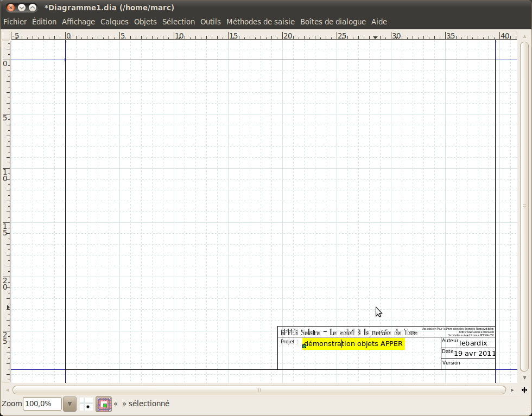Open the Calques menu
Screen dimensions: 532x416
coord(115,22)
